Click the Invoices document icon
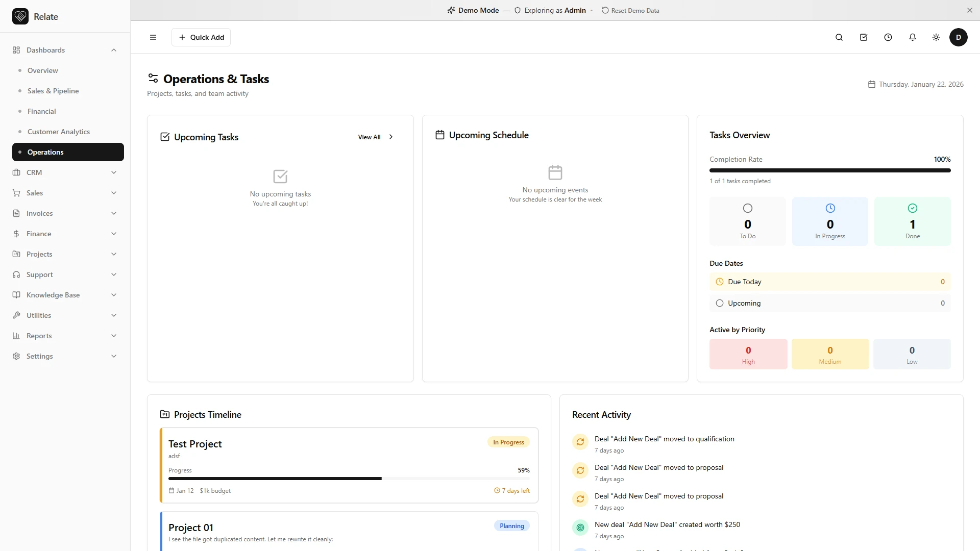Image resolution: width=980 pixels, height=551 pixels. 16,213
